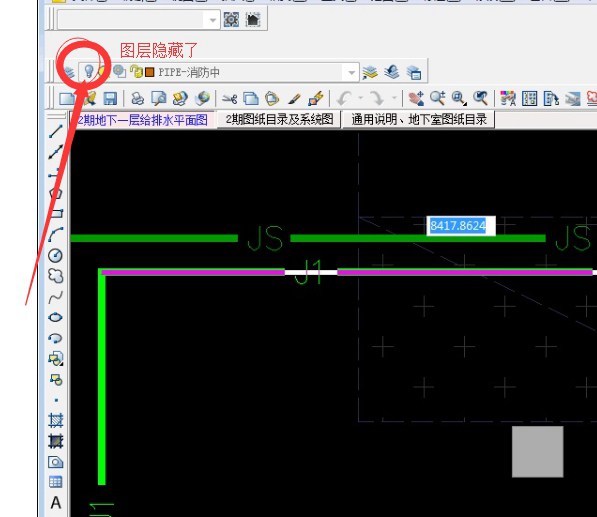Click the Match Properties brush icon

coord(294,99)
